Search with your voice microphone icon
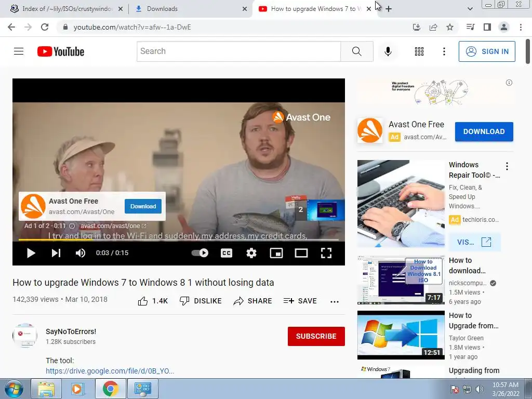The width and height of the screenshot is (532, 399). (x=388, y=51)
